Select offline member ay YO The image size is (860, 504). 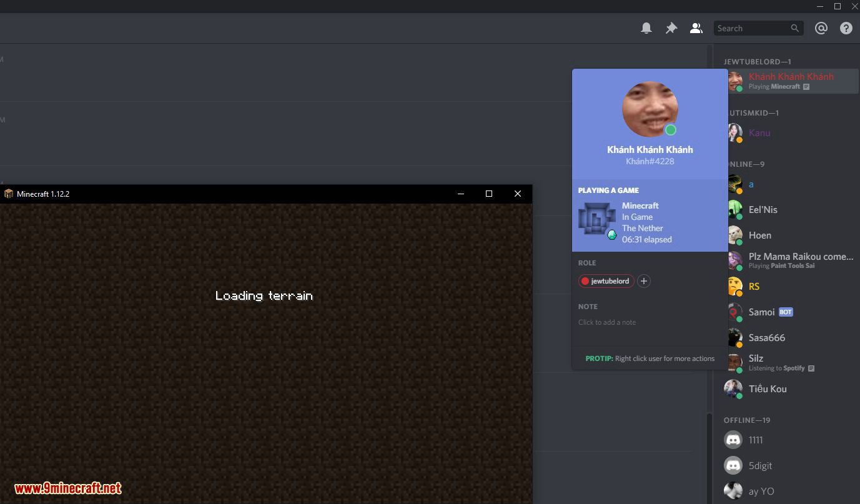(x=790, y=491)
